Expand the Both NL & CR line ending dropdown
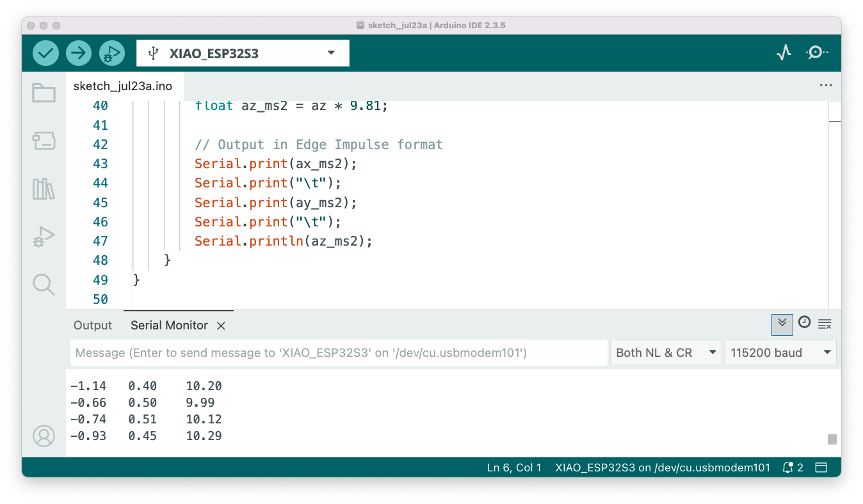Viewport: 863px width, 504px height. (665, 352)
